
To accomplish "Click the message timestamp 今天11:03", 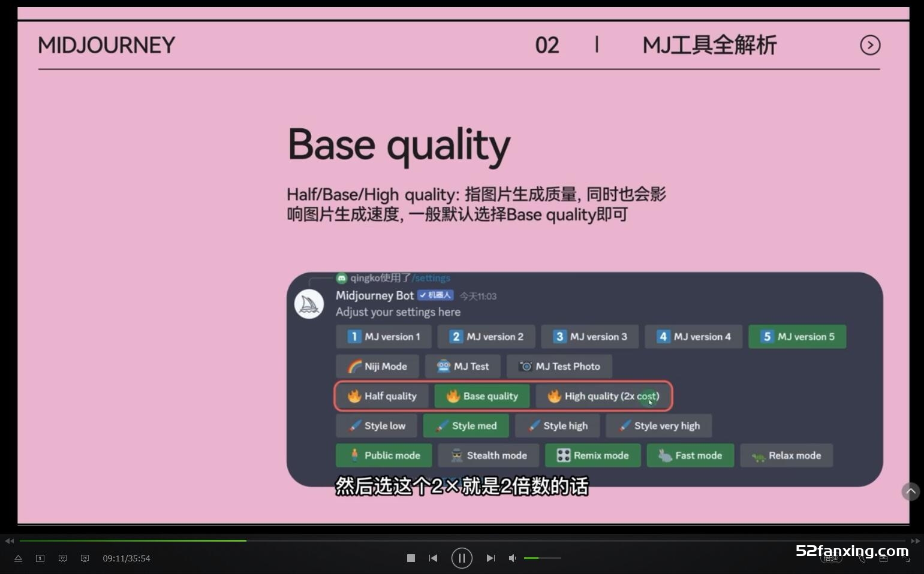I will point(478,296).
